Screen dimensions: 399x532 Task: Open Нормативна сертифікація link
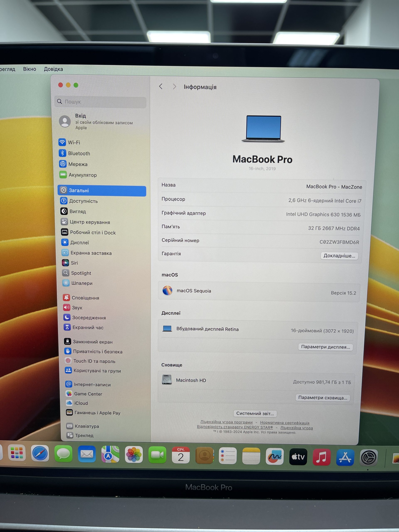[x=285, y=422]
